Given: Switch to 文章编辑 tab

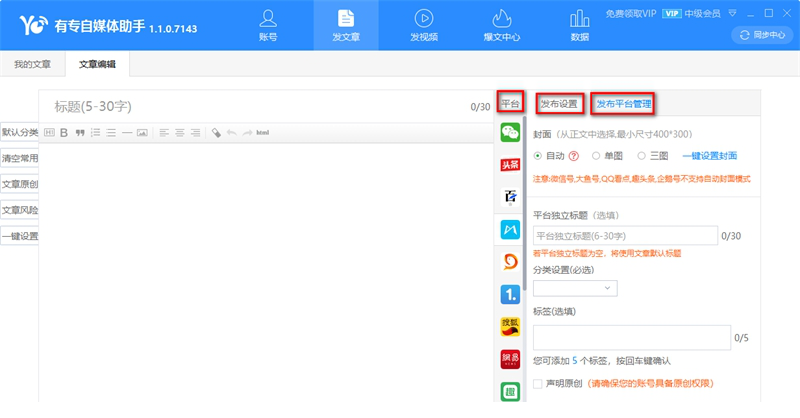Looking at the screenshot, I should tap(97, 64).
